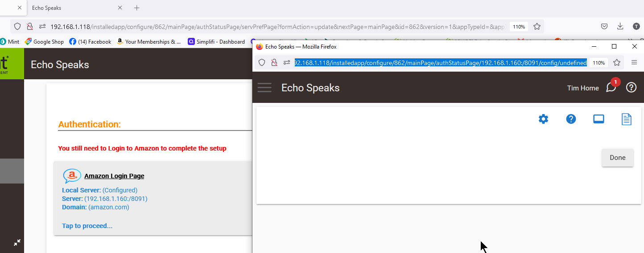The height and width of the screenshot is (253, 644).
Task: Click the permissions icon in popup address bar
Action: point(287,63)
